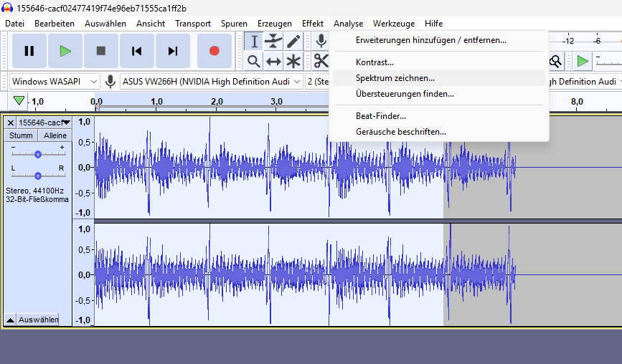Viewport: 622px width, 364px height.
Task: Mute the track with the Stumm button
Action: point(21,135)
